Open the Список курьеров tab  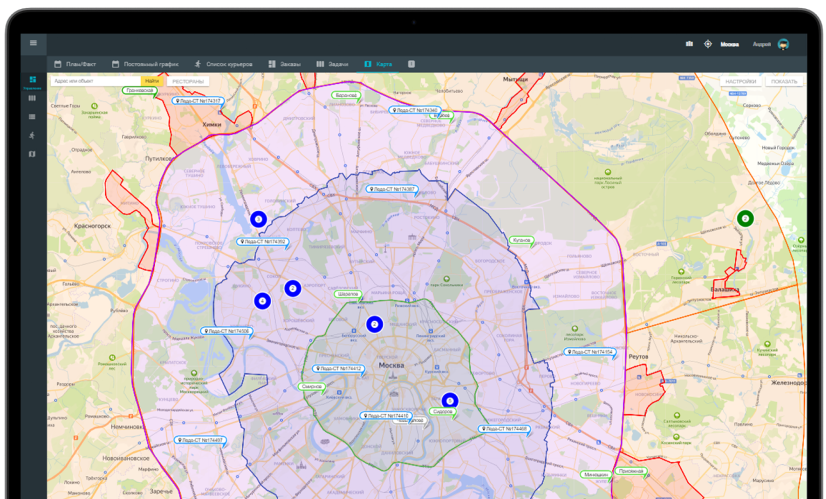tap(224, 64)
